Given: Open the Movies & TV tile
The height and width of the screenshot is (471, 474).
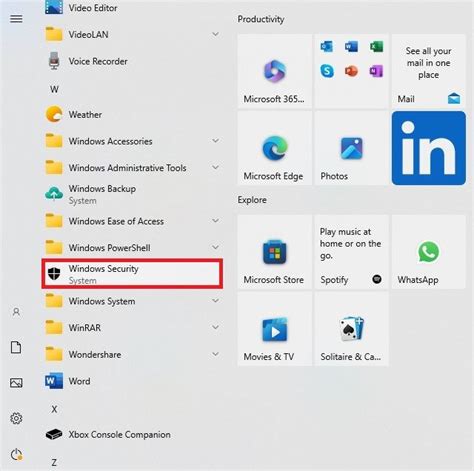Looking at the screenshot, I should point(275,329).
